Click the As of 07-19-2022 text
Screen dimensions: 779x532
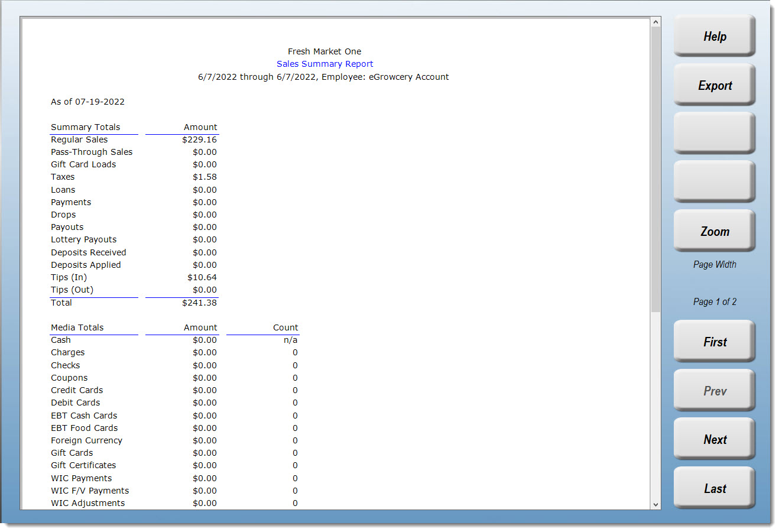[x=87, y=102]
